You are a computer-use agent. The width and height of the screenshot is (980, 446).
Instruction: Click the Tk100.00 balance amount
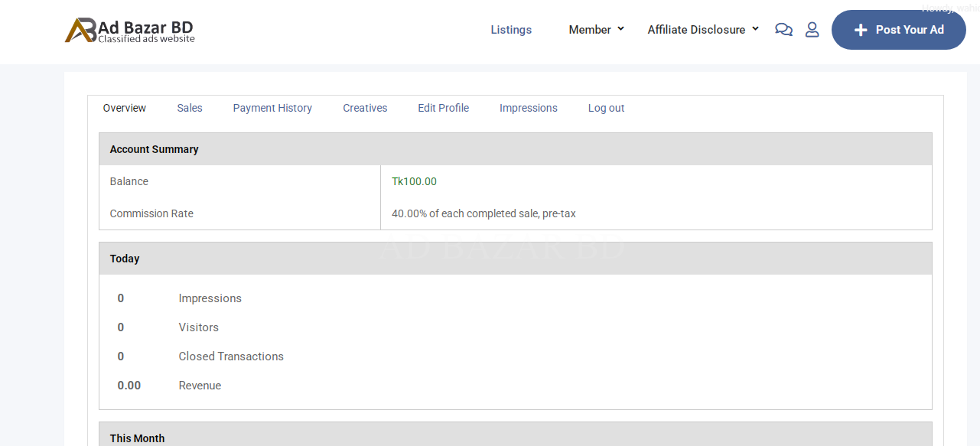[x=414, y=181]
